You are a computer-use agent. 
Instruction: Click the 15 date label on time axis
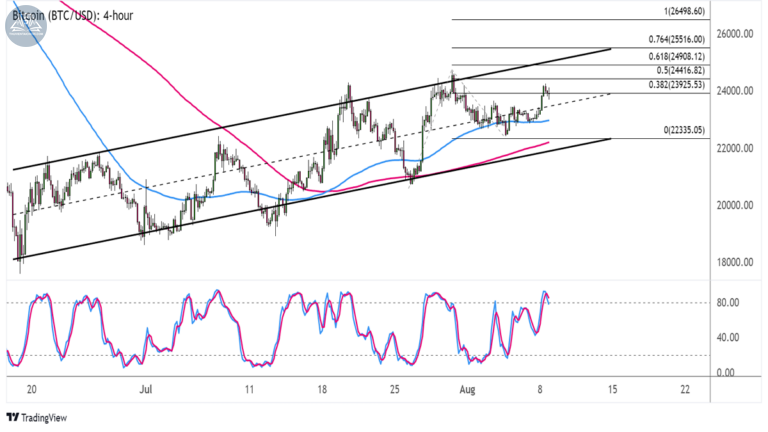pos(612,389)
